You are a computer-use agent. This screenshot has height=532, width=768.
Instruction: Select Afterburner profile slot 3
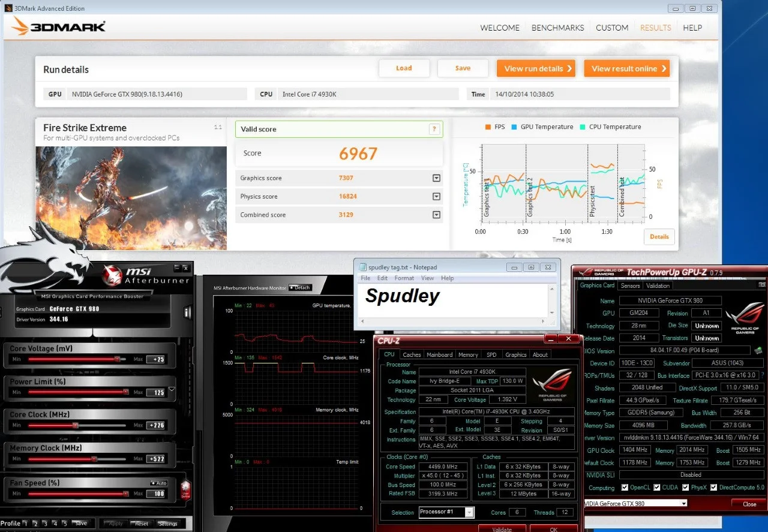46,524
